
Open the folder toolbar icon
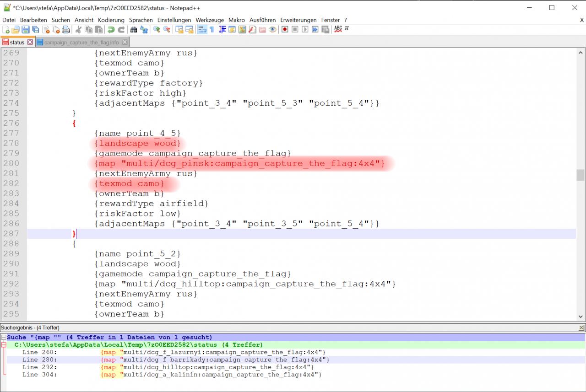click(x=16, y=30)
